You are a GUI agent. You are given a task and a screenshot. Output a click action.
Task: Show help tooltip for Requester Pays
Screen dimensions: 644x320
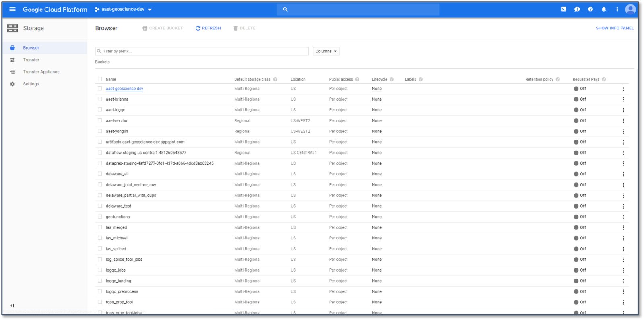tap(604, 79)
